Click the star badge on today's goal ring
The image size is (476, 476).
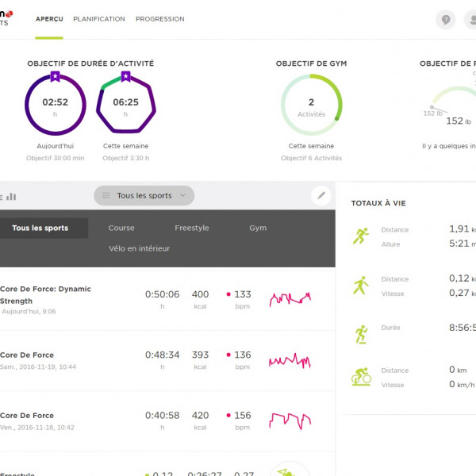(55, 76)
